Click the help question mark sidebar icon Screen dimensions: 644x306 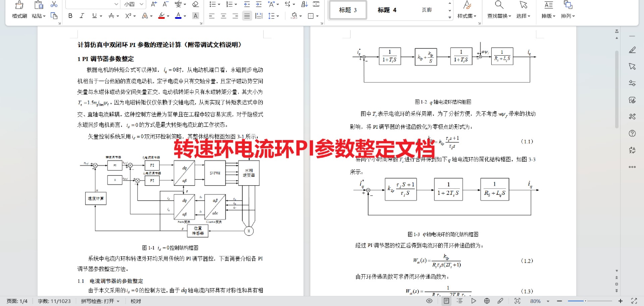(632, 134)
